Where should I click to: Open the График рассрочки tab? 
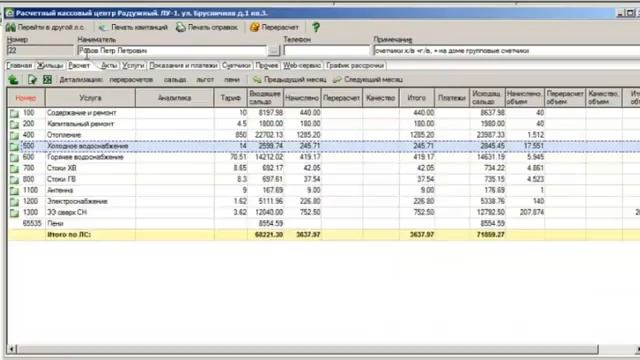355,65
